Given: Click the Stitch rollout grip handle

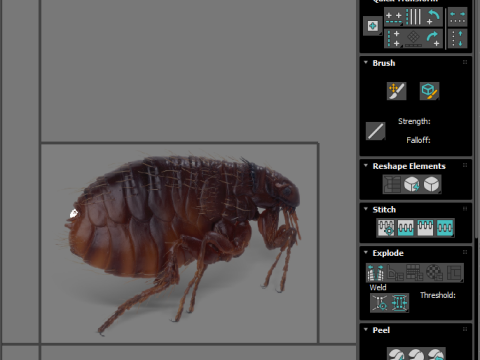Looking at the screenshot, I should (x=465, y=209).
